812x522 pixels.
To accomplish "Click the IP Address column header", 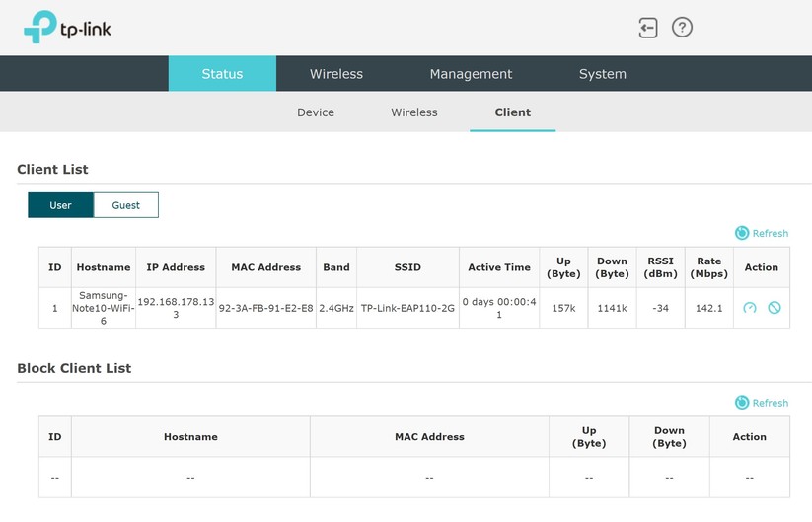I will click(176, 267).
